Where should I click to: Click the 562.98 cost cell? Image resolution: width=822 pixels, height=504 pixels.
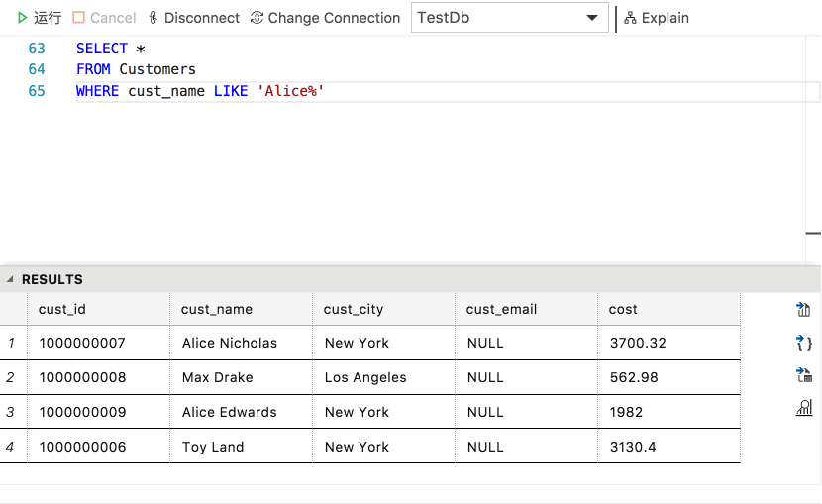(x=668, y=377)
